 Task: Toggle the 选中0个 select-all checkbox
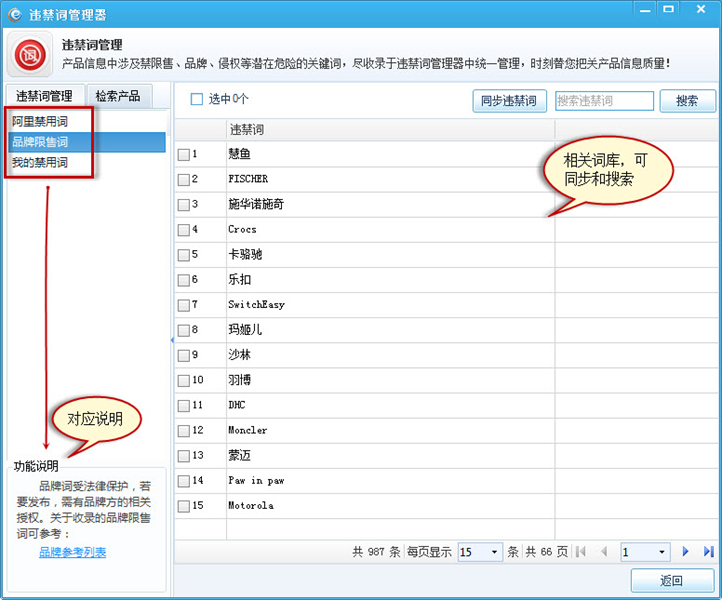click(197, 99)
